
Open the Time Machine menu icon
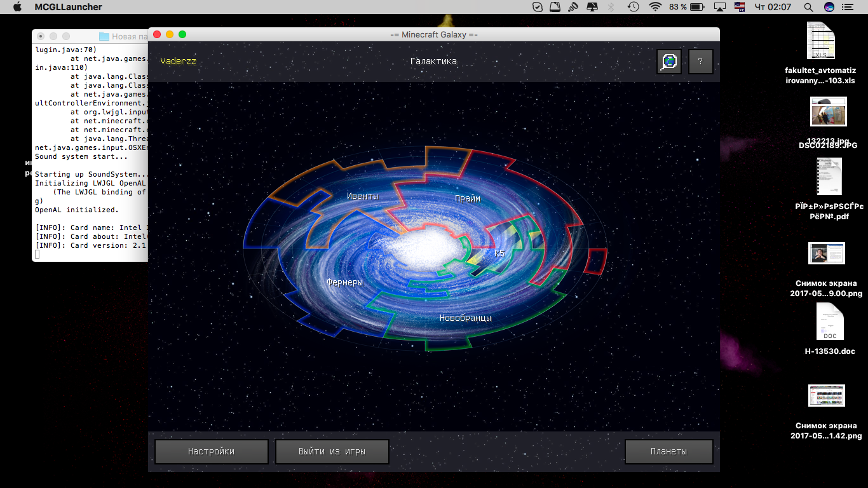coord(633,7)
